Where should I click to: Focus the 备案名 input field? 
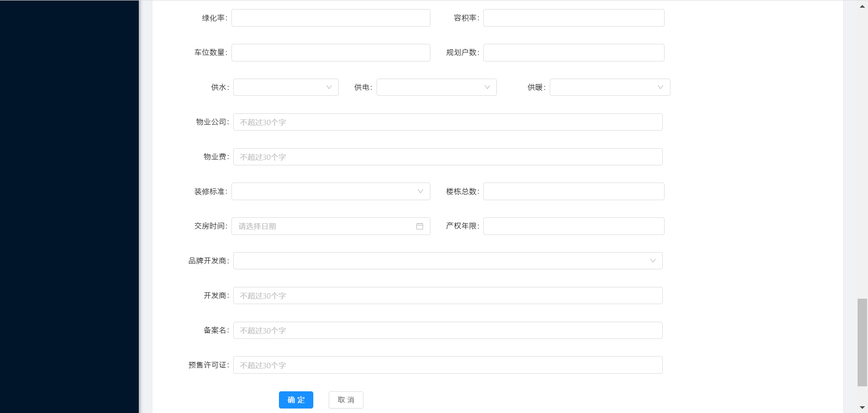(448, 330)
